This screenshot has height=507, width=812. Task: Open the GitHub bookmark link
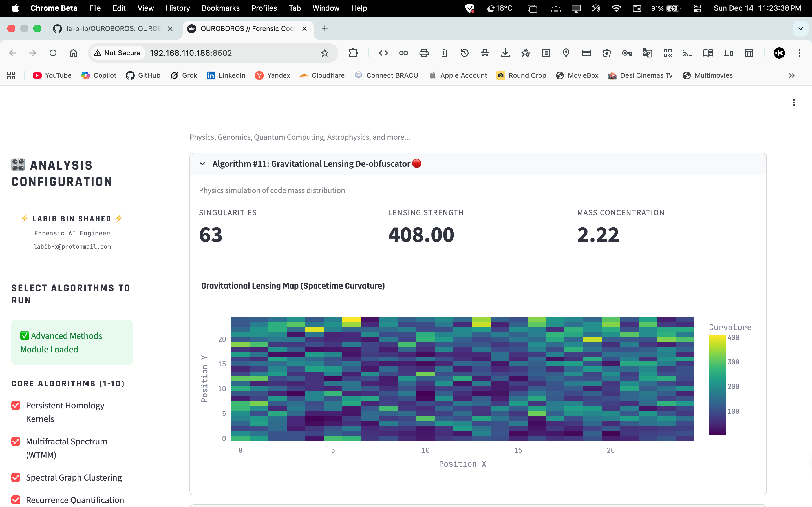point(143,75)
